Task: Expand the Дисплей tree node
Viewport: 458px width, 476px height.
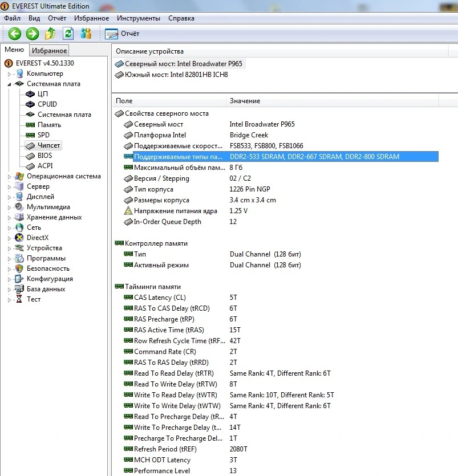Action: 10,197
